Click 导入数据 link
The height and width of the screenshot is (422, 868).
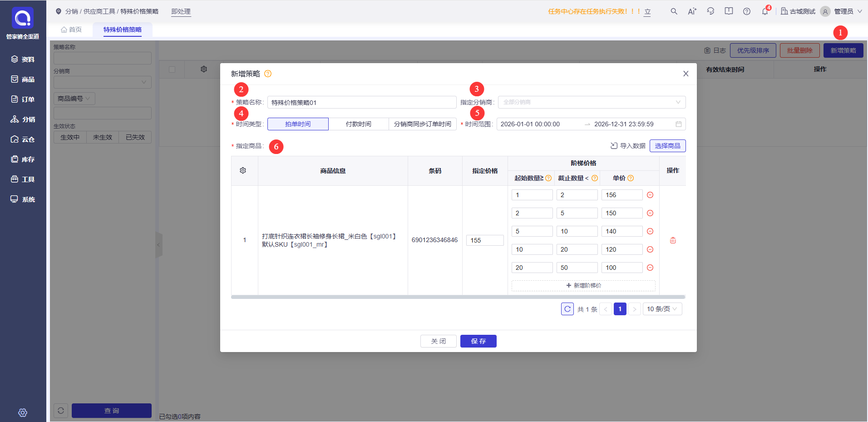pyautogui.click(x=628, y=146)
